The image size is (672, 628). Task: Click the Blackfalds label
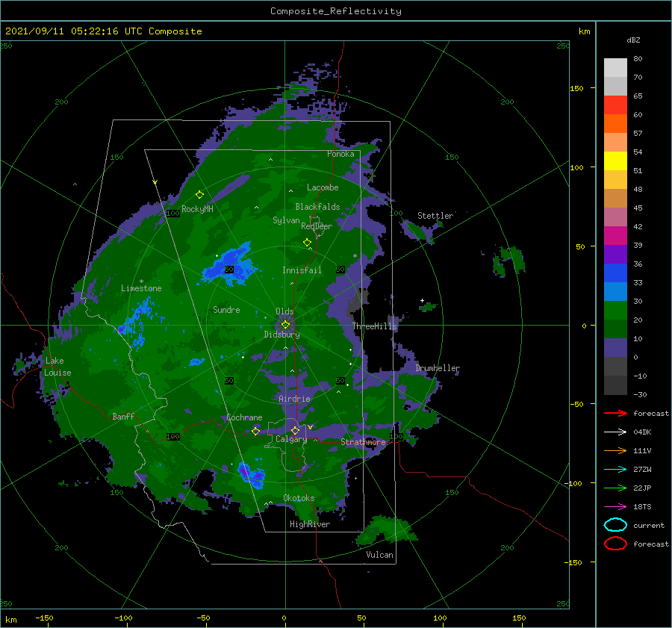(x=317, y=207)
